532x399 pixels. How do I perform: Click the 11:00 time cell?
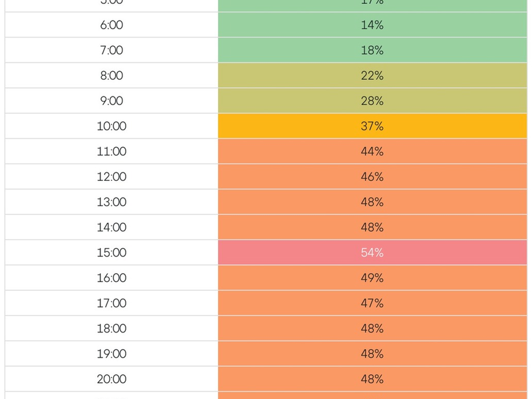click(x=112, y=152)
